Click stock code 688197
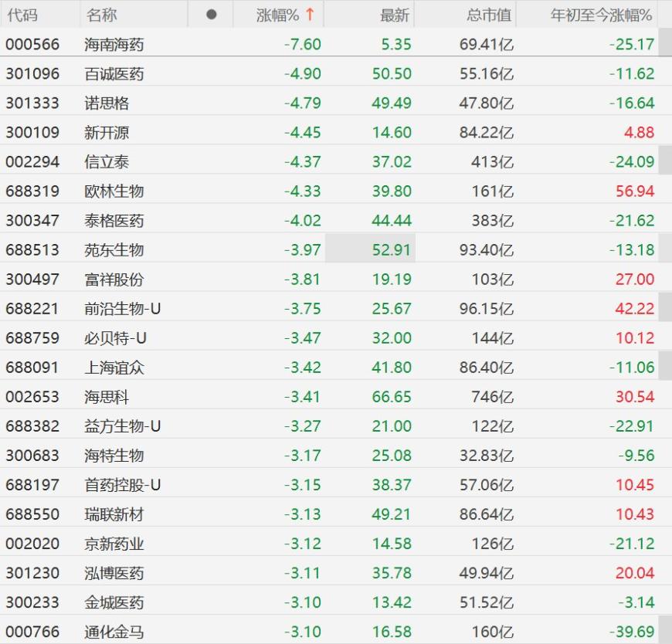This screenshot has width=672, height=644. (x=32, y=485)
